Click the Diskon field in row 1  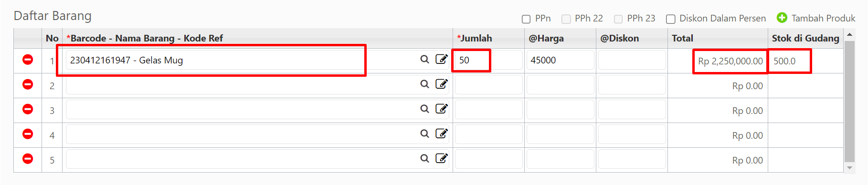632,60
